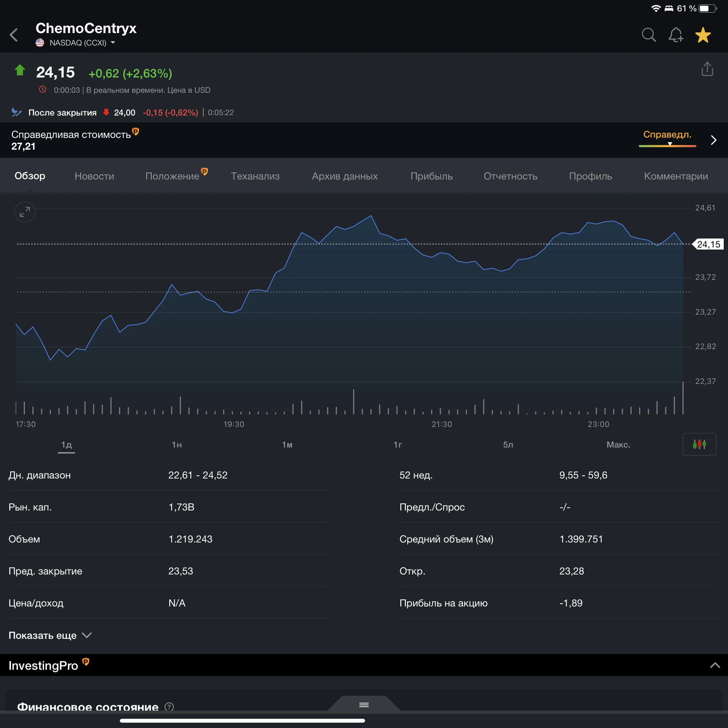The image size is (728, 728).
Task: Expand Показать еще statistics
Action: (x=50, y=635)
